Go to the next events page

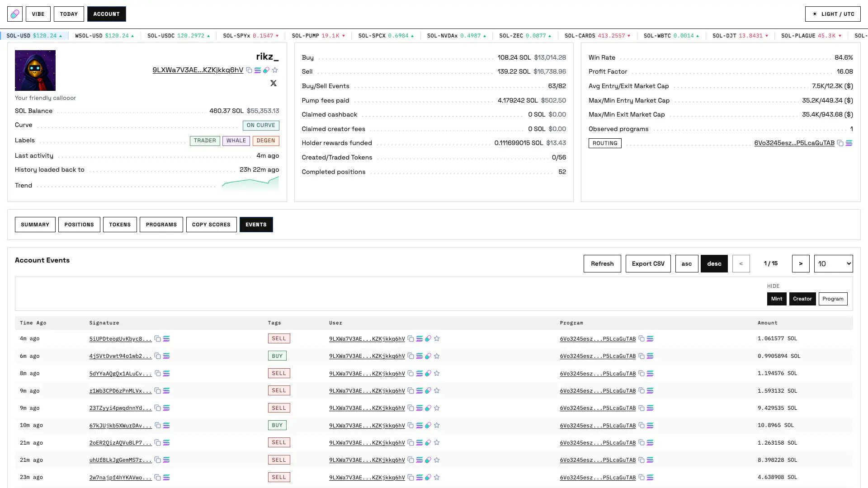800,263
